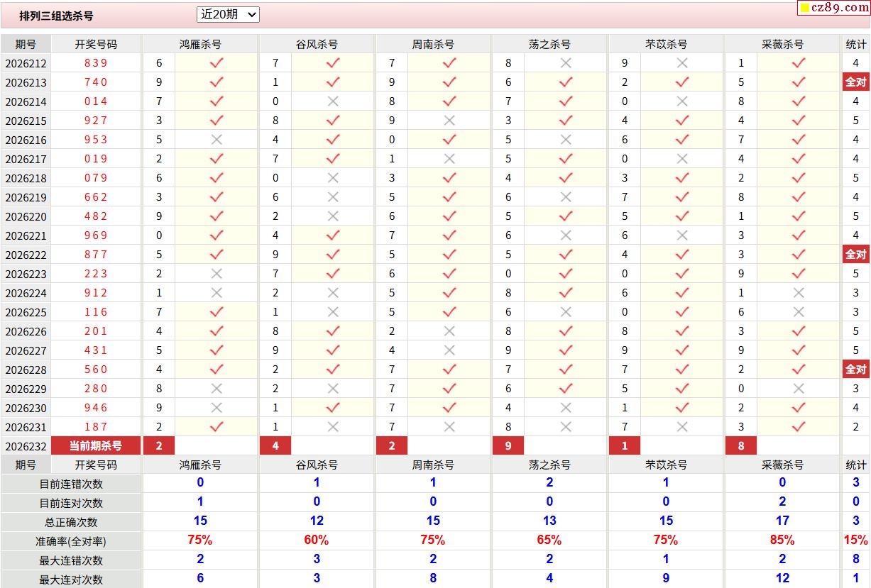Click winning number 839 for period 2026212

click(96, 62)
